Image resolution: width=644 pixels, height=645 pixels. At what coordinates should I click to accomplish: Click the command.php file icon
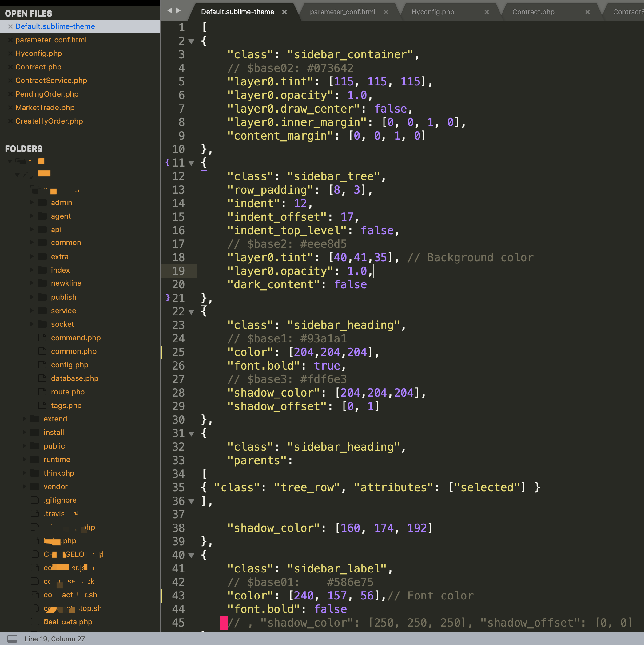[x=42, y=338]
